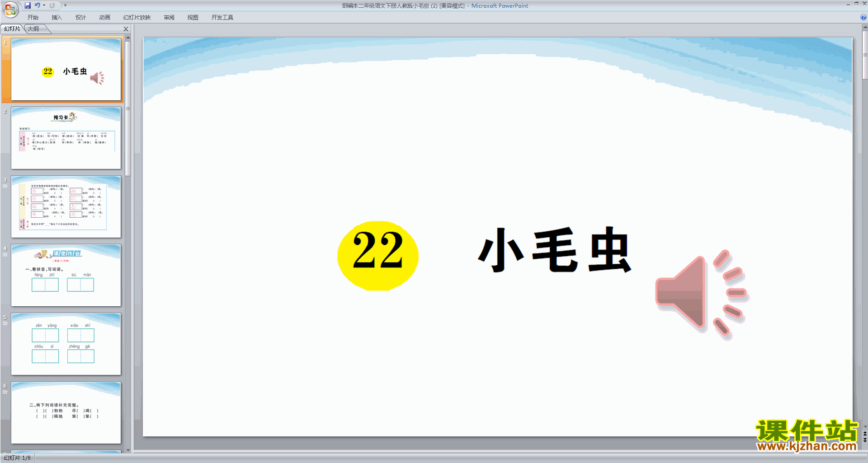The width and height of the screenshot is (868, 463).
Task: Open the 幻灯片放映 ribbon tab
Action: (x=137, y=18)
